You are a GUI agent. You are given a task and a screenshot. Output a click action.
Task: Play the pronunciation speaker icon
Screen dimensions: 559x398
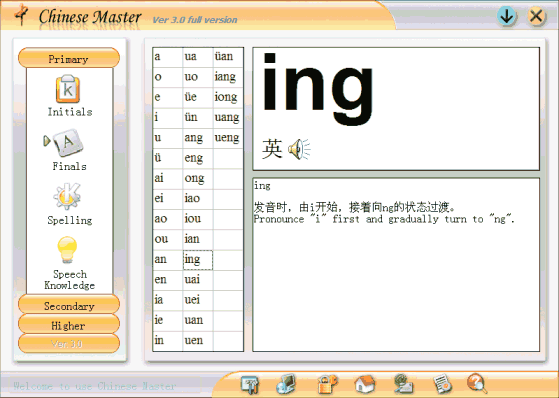(x=299, y=149)
